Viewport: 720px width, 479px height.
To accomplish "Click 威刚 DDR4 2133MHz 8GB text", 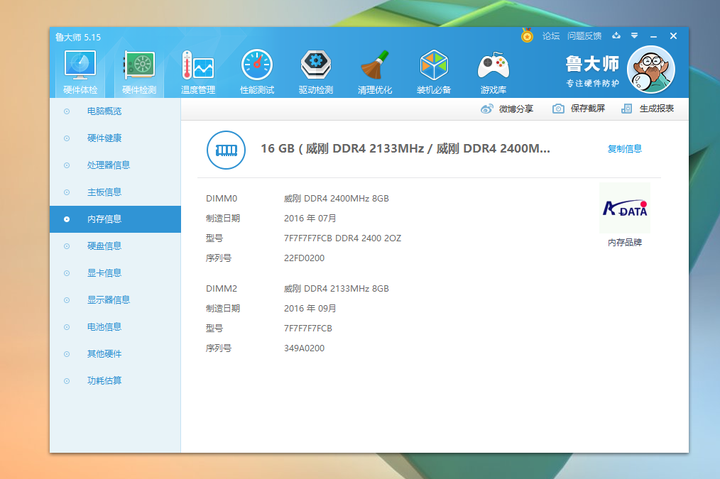I will coord(336,288).
